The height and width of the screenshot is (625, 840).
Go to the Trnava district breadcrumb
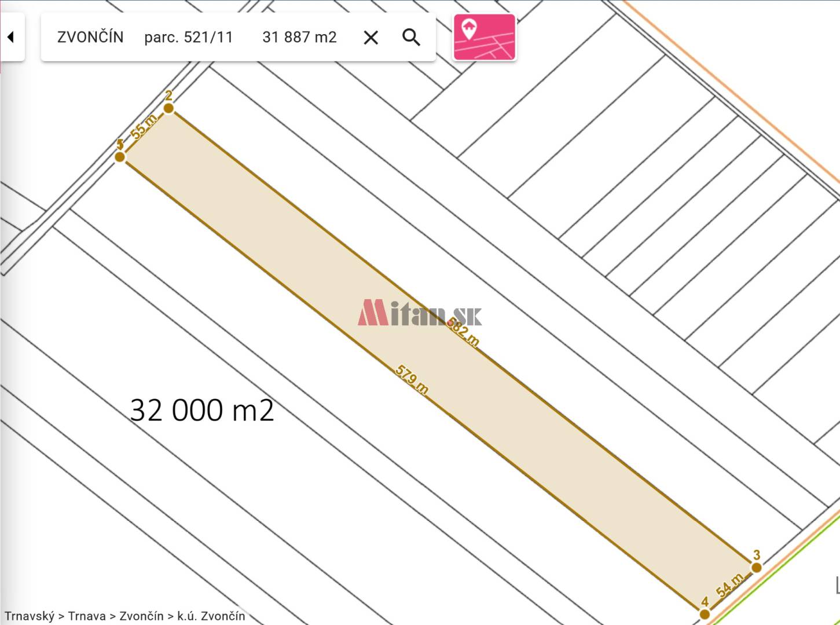tap(86, 616)
